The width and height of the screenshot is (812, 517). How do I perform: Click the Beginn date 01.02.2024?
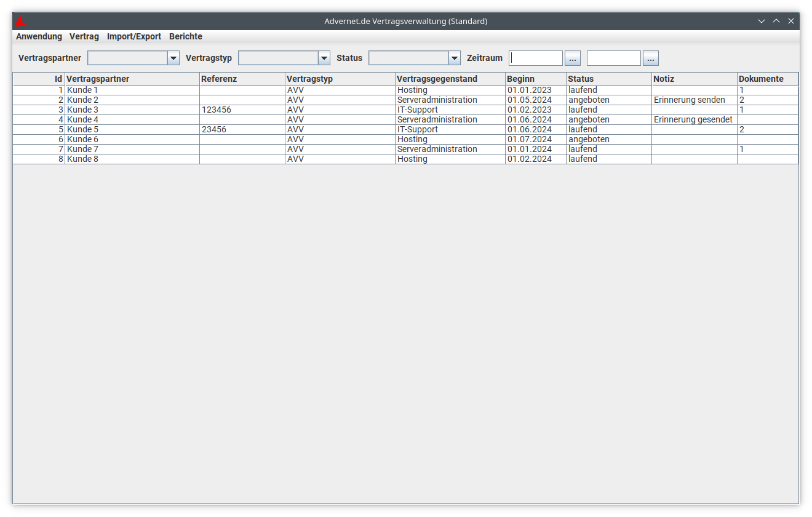pyautogui.click(x=530, y=159)
